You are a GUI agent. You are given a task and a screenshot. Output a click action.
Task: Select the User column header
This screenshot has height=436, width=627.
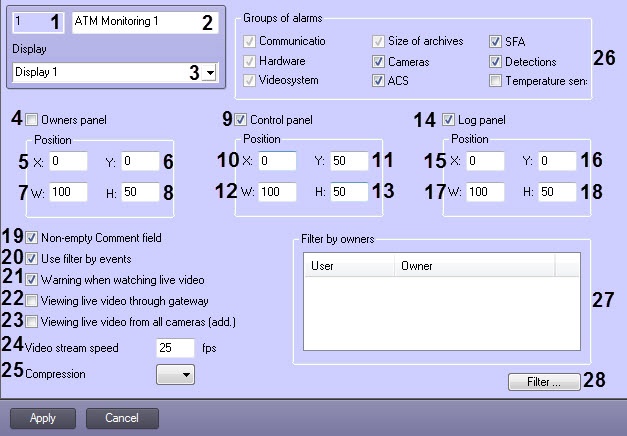coord(349,266)
